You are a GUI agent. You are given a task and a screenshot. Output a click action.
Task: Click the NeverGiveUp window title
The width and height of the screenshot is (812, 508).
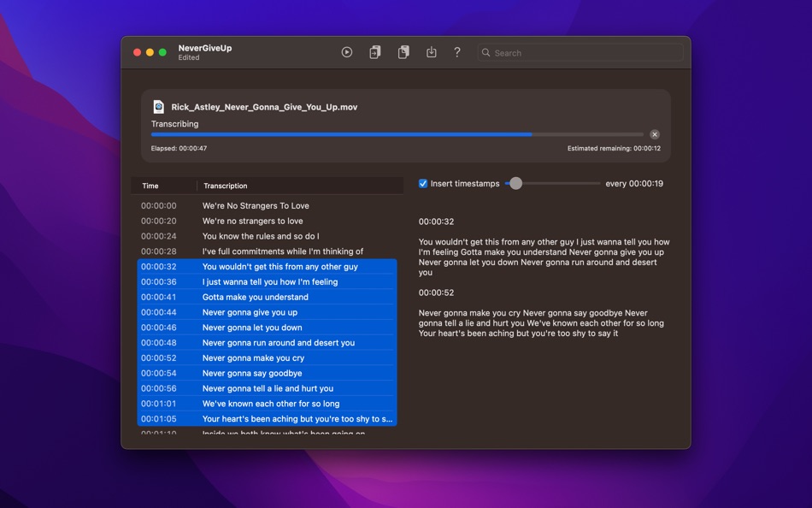pyautogui.click(x=205, y=48)
